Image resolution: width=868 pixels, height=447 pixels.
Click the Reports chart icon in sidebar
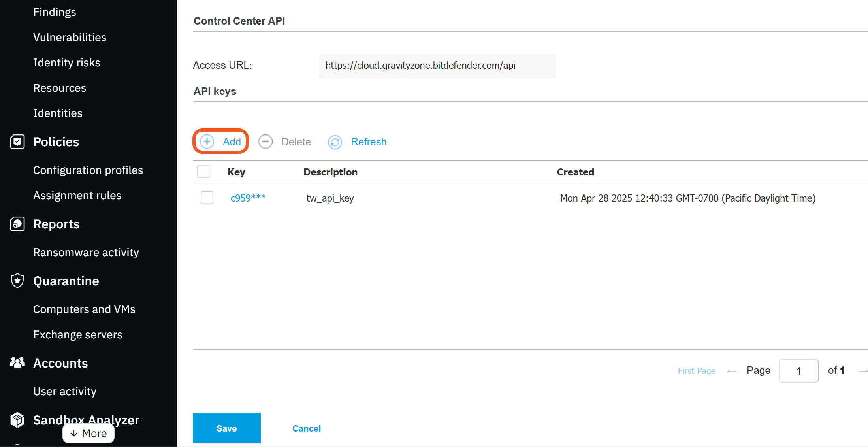tap(17, 224)
